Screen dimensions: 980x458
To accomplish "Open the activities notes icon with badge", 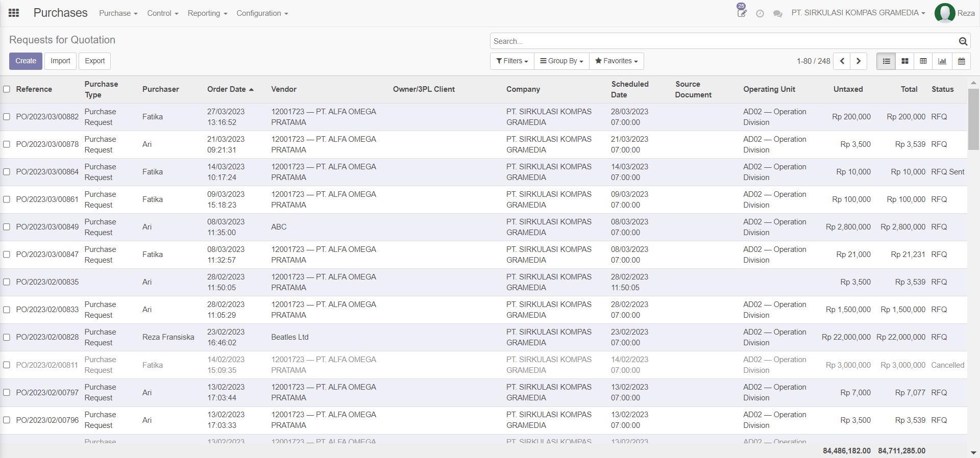I will [742, 11].
